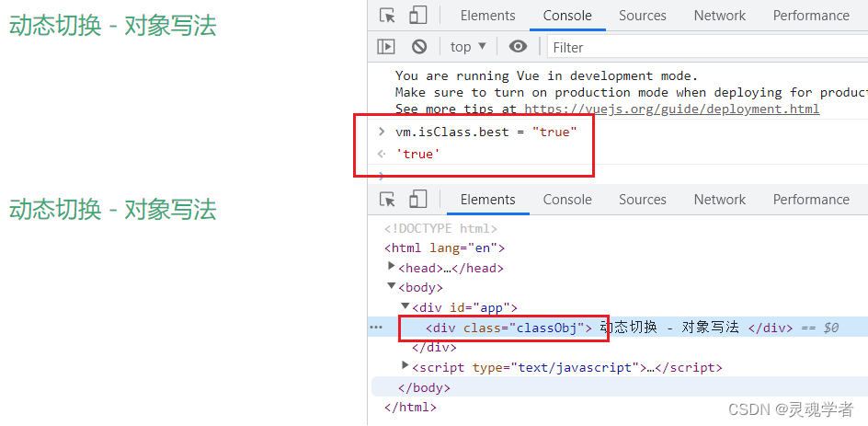868x426 pixels.
Task: Open the vuejs.org deployment guide link
Action: pyautogui.click(x=671, y=109)
